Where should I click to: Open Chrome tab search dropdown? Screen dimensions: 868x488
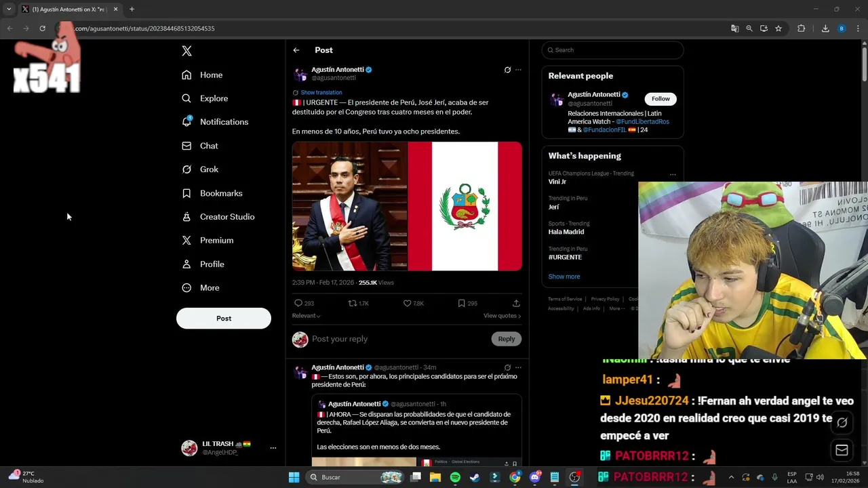click(x=9, y=9)
